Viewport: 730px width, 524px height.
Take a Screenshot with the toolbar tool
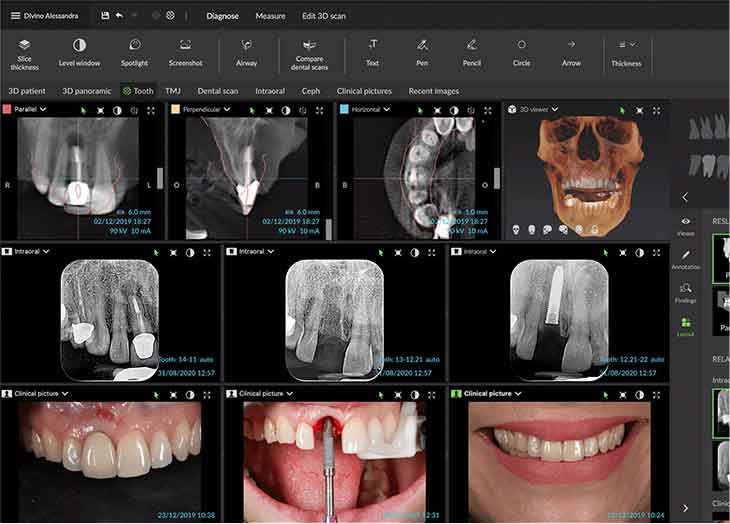(x=185, y=53)
